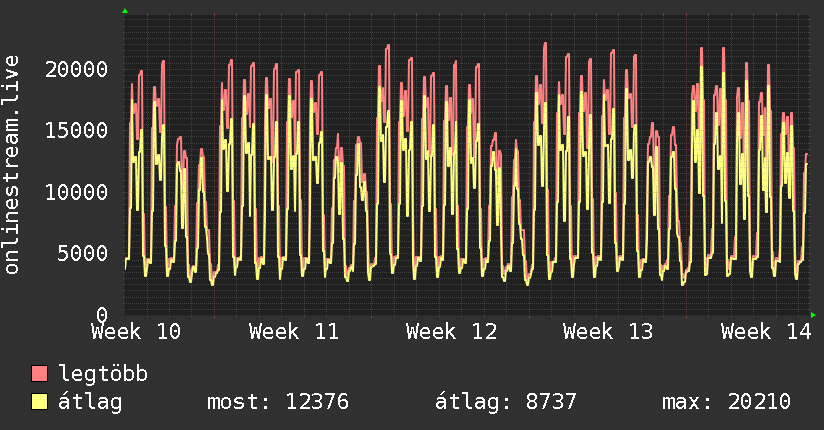Viewport: 824px width, 430px height.
Task: Select the 'átlag: 8737' statistic
Action: pos(506,402)
